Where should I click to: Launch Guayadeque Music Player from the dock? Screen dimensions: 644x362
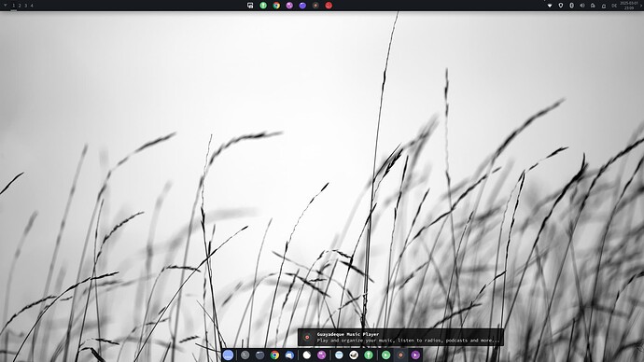pyautogui.click(x=400, y=355)
